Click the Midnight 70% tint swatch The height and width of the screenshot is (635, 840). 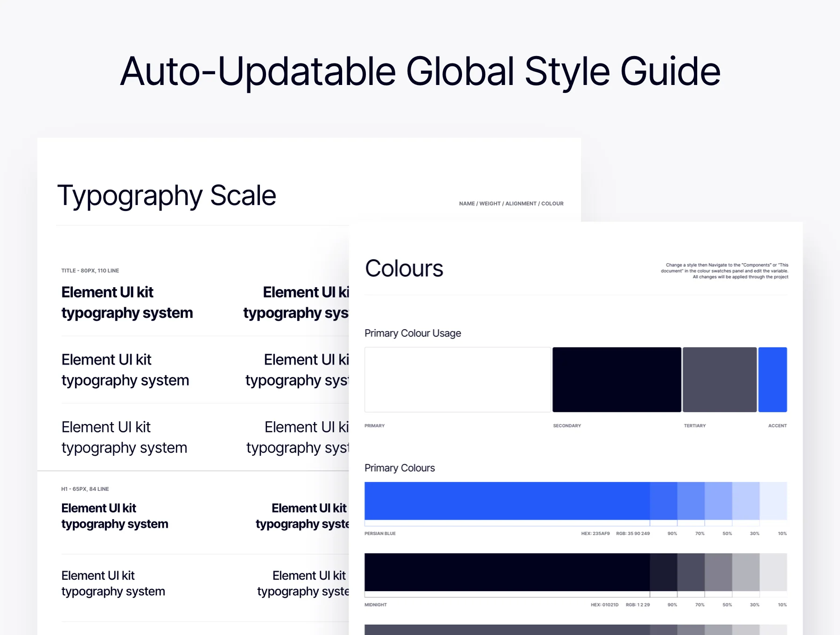click(x=691, y=572)
